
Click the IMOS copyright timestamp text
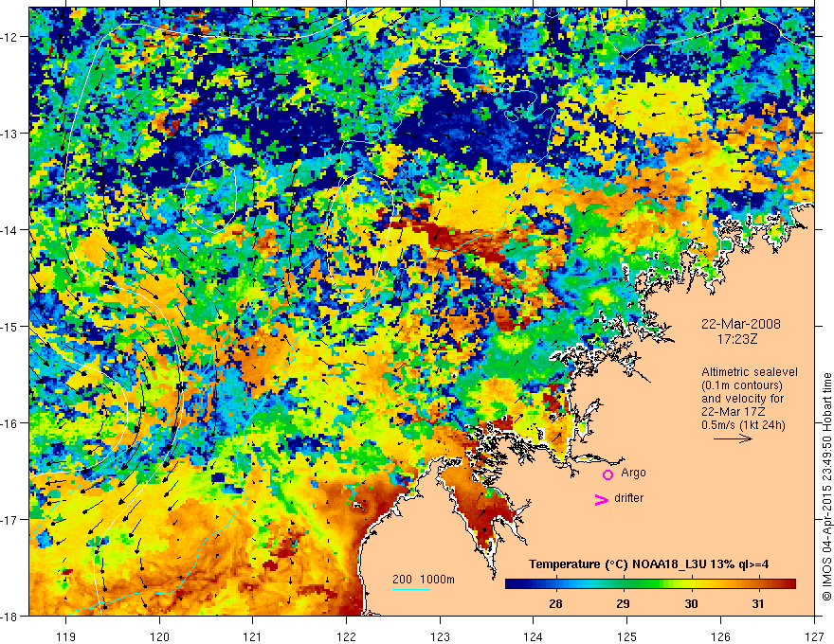(826, 487)
